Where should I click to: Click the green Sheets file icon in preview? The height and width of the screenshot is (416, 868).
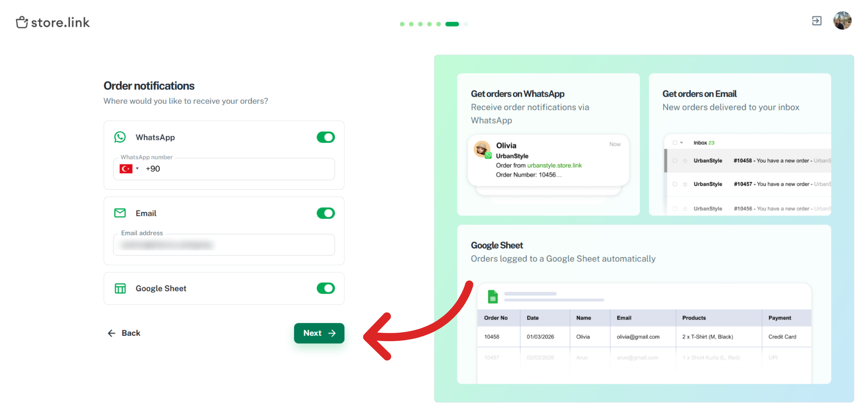pos(493,297)
